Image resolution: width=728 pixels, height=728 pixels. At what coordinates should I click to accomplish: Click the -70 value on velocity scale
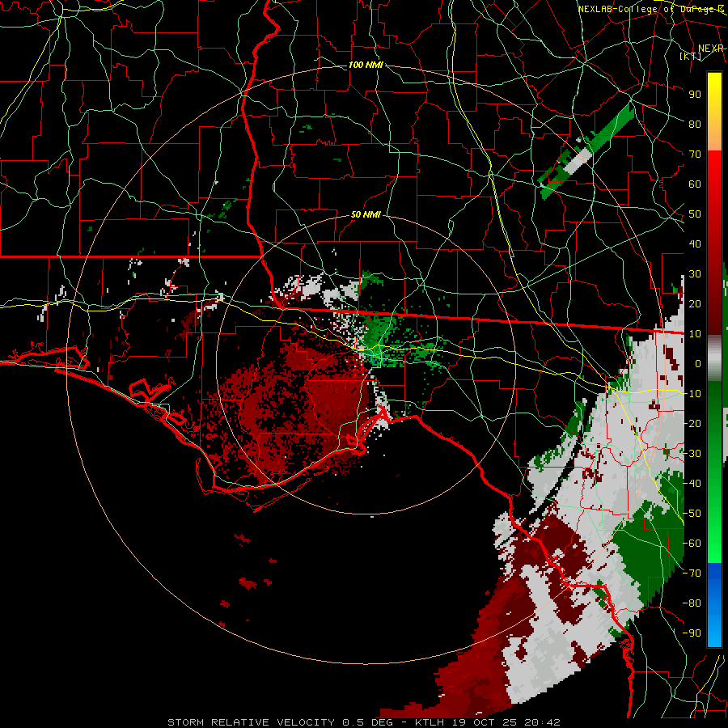692,573
